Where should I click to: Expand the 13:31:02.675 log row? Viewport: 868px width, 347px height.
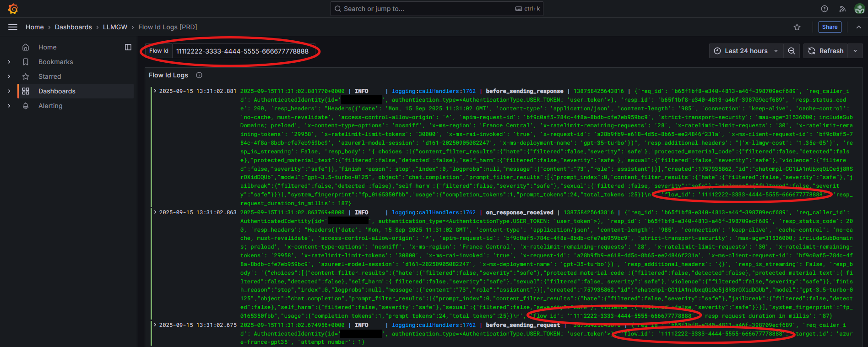pyautogui.click(x=155, y=325)
